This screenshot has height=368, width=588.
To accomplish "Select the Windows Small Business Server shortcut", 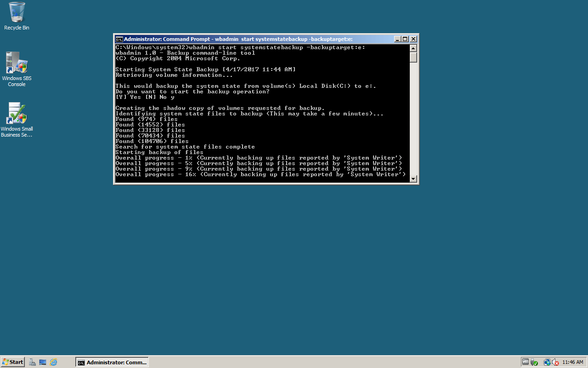I will tap(17, 120).
